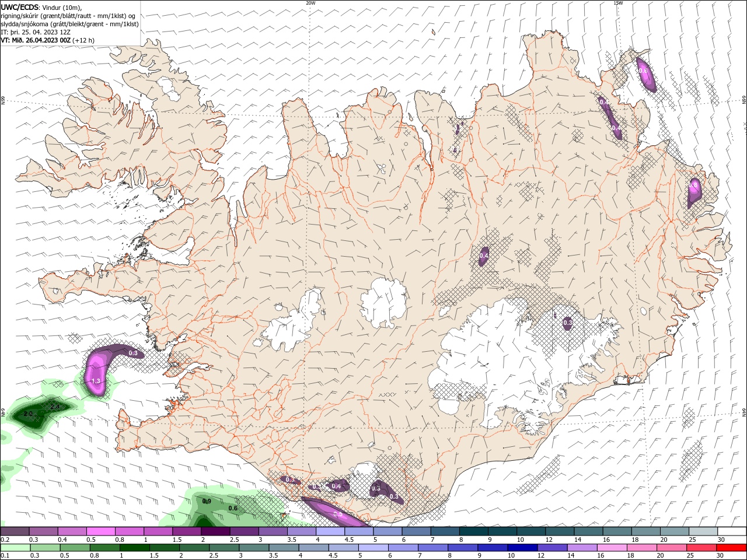
Task: Click the 'rigning/skúrir' legend description line
Action: [69, 16]
